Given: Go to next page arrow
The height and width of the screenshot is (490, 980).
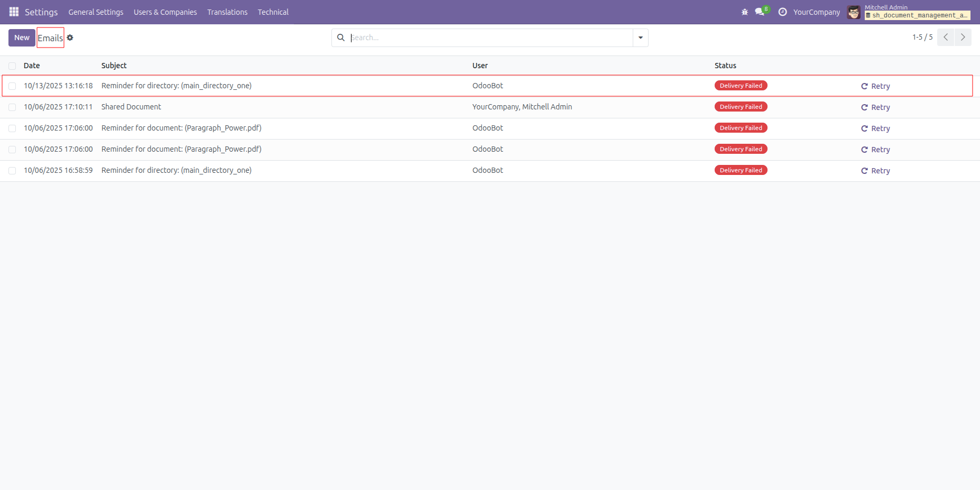Looking at the screenshot, I should (963, 38).
